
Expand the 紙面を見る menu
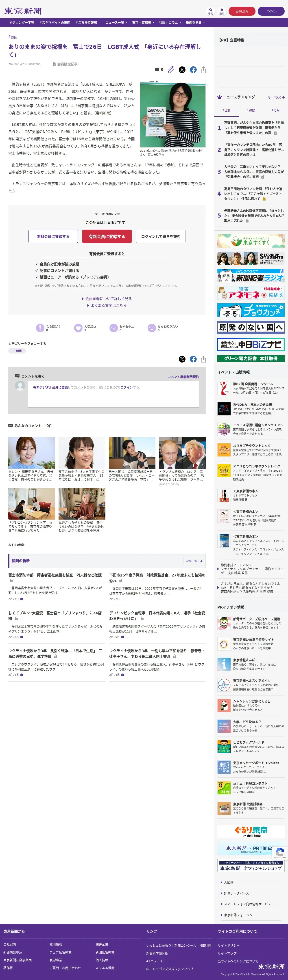(x=195, y=22)
